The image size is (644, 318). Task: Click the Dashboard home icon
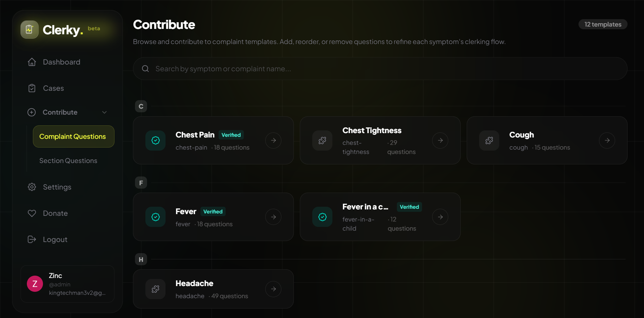pyautogui.click(x=32, y=62)
